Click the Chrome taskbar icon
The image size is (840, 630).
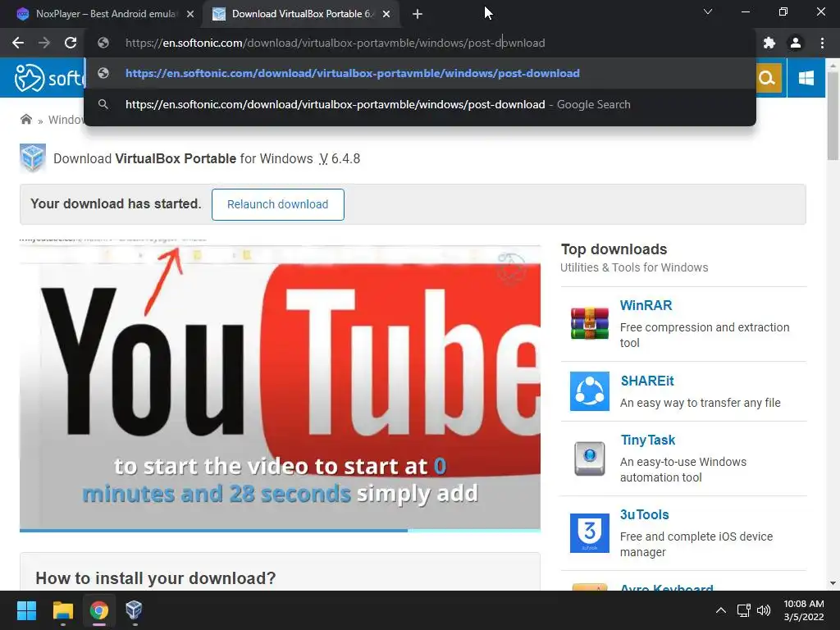(98, 610)
